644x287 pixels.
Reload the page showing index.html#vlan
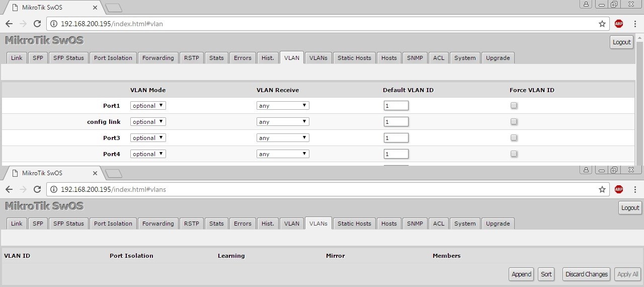tap(37, 24)
